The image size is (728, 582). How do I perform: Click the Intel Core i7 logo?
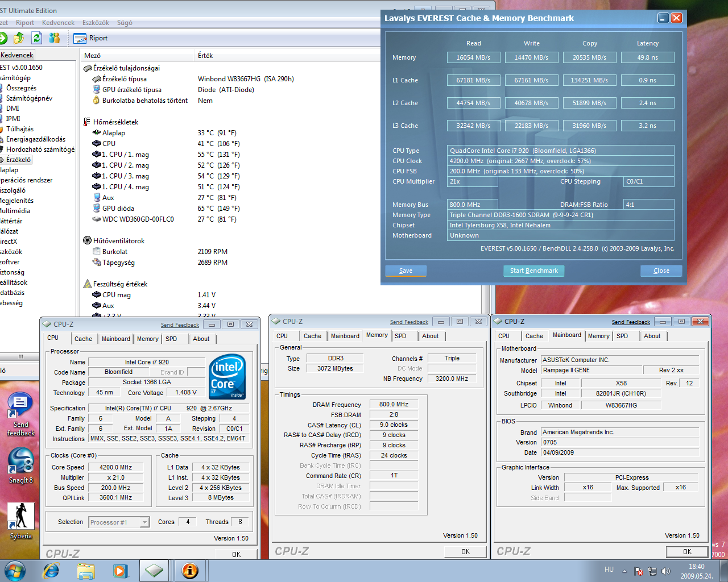click(x=227, y=376)
